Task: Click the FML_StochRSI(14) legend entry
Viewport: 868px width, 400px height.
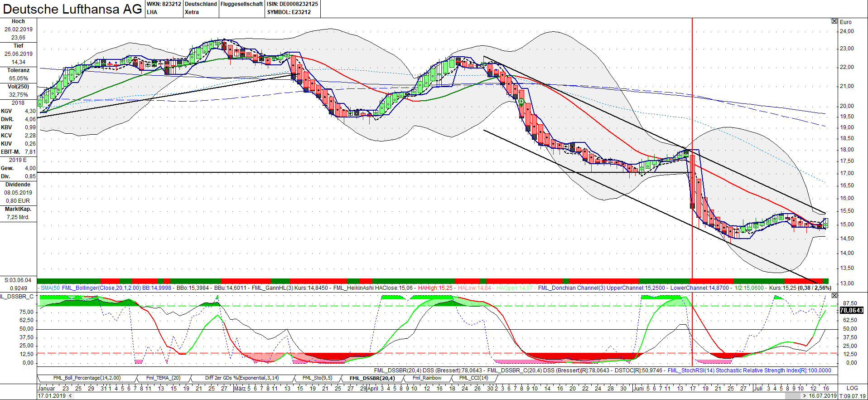Action: point(691,371)
